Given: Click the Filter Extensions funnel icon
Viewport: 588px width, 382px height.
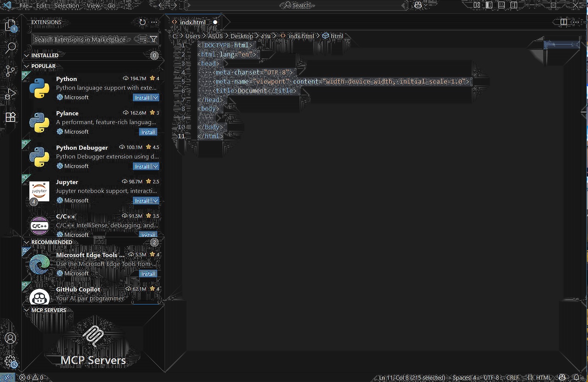Looking at the screenshot, I should 153,39.
